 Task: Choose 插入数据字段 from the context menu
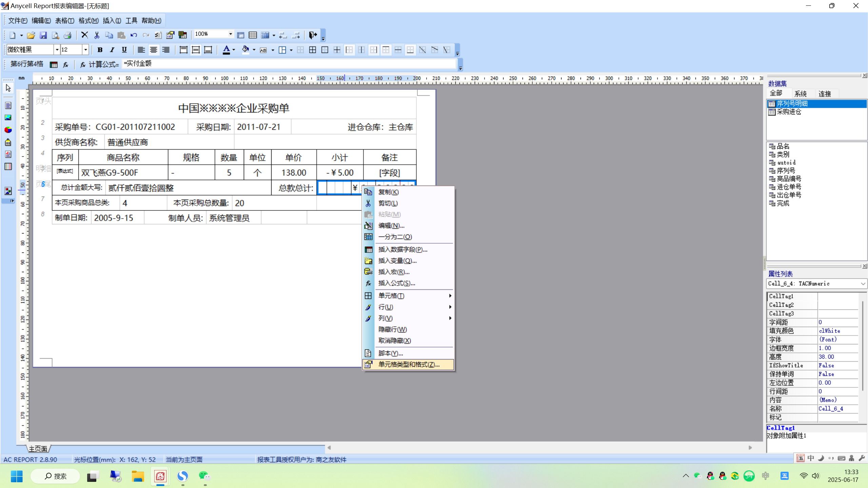click(408, 249)
